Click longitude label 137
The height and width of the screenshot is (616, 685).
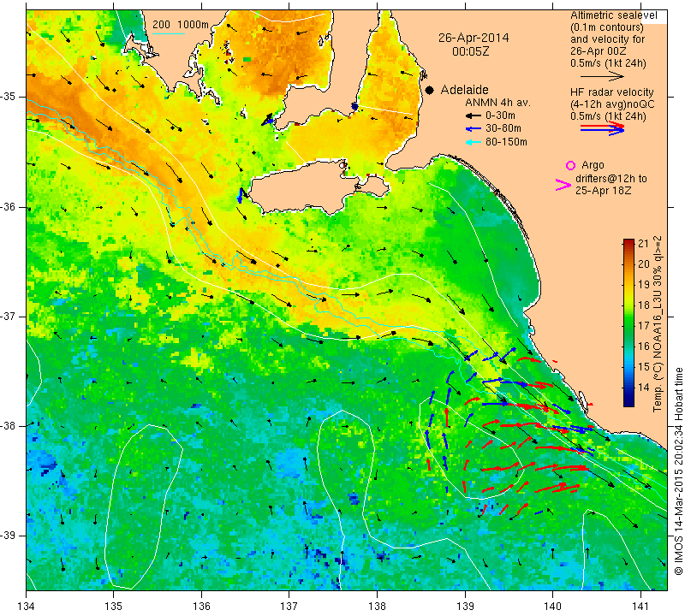click(x=289, y=606)
